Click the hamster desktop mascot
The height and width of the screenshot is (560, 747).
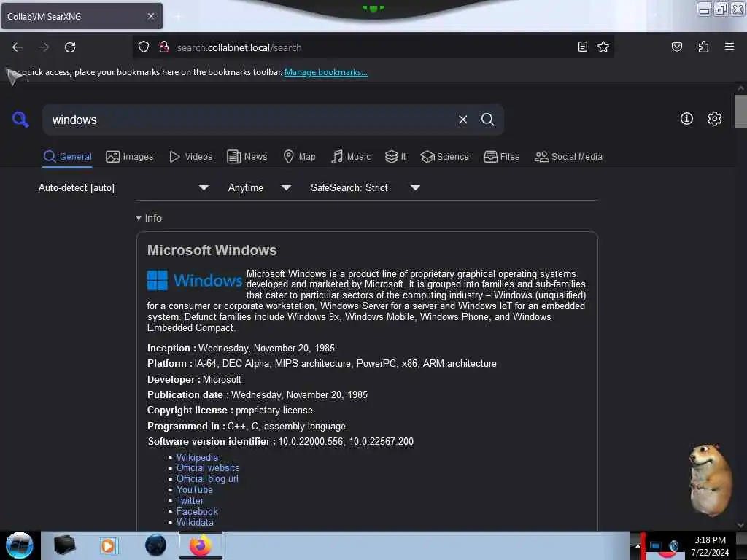click(x=710, y=480)
